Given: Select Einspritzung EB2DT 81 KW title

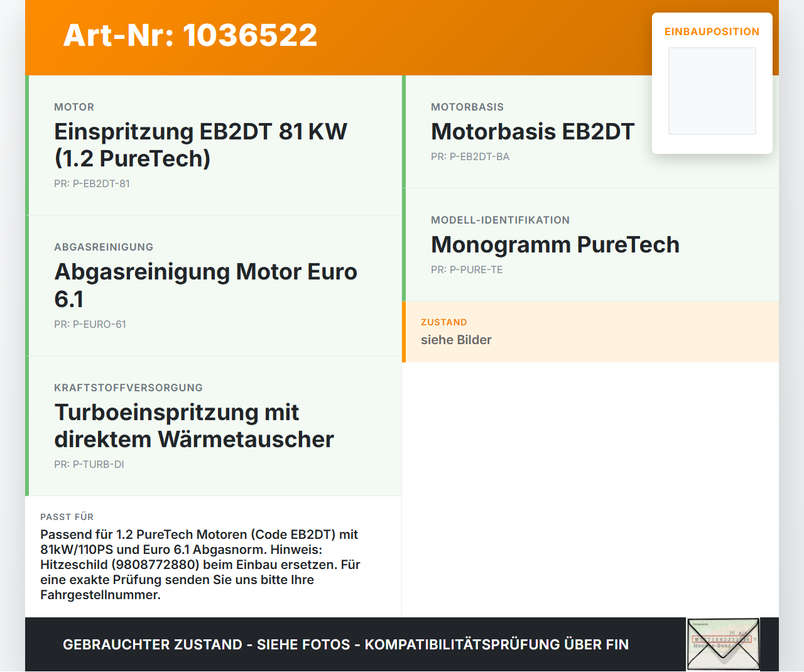Looking at the screenshot, I should (x=201, y=145).
